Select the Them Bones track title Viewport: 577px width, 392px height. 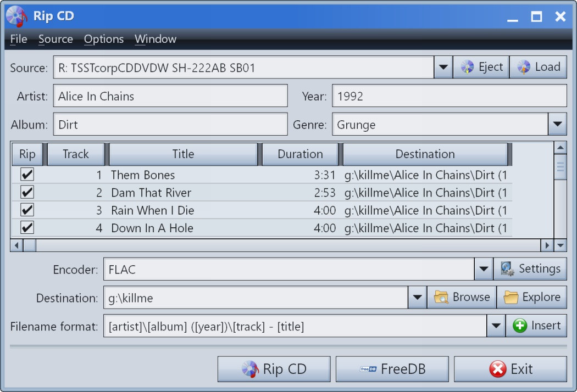pos(143,175)
